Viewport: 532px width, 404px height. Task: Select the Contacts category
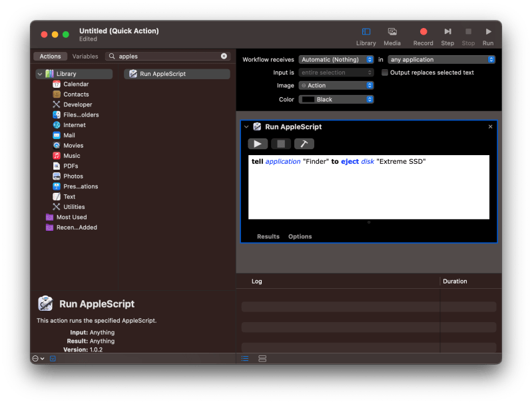click(x=76, y=95)
